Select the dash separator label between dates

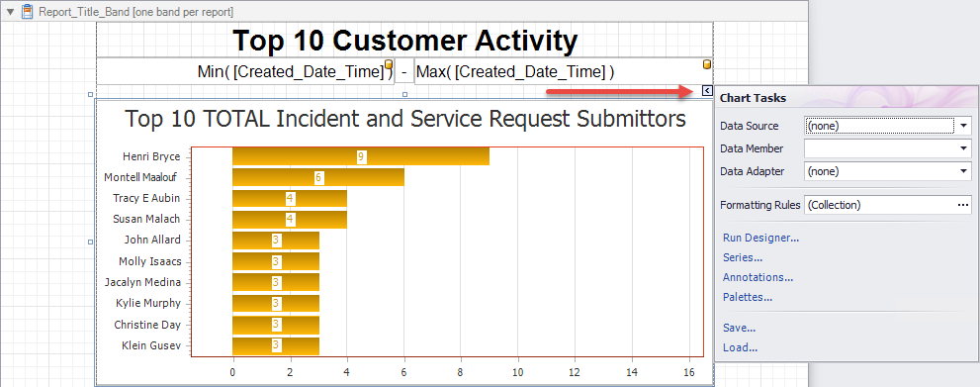tap(404, 71)
